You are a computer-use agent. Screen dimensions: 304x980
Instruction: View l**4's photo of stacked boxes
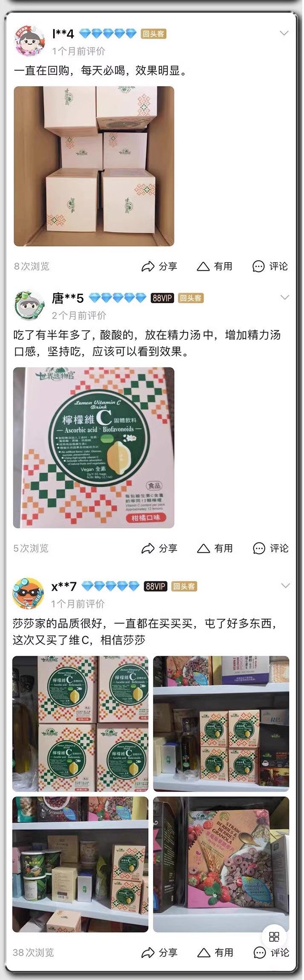[x=94, y=166]
